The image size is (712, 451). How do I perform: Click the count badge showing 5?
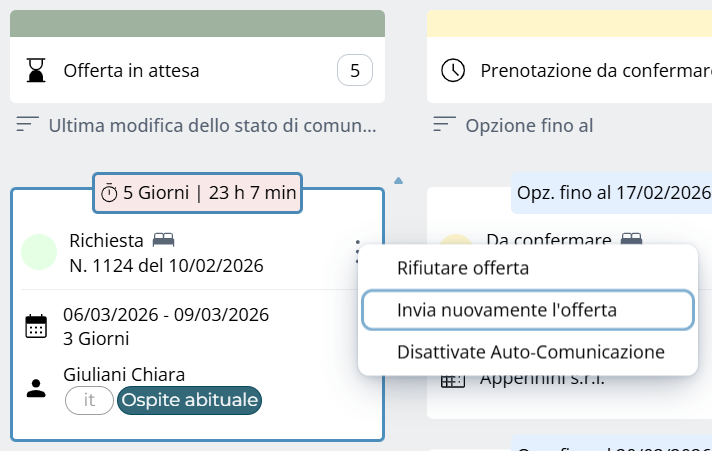[x=355, y=71]
